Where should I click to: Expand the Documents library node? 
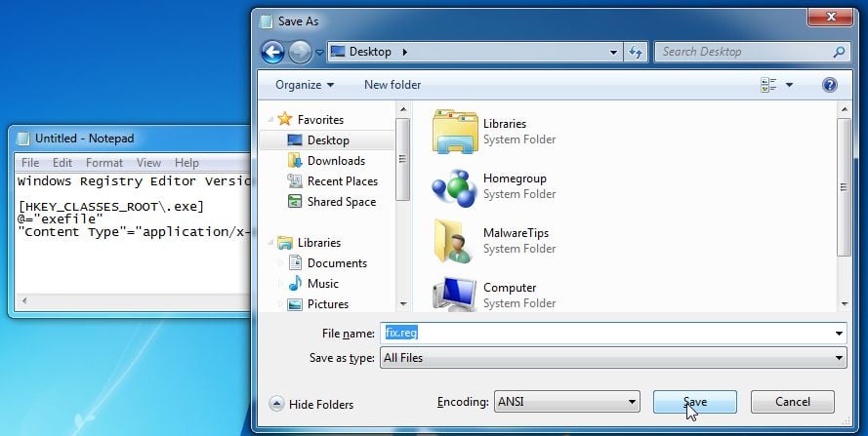point(280,262)
